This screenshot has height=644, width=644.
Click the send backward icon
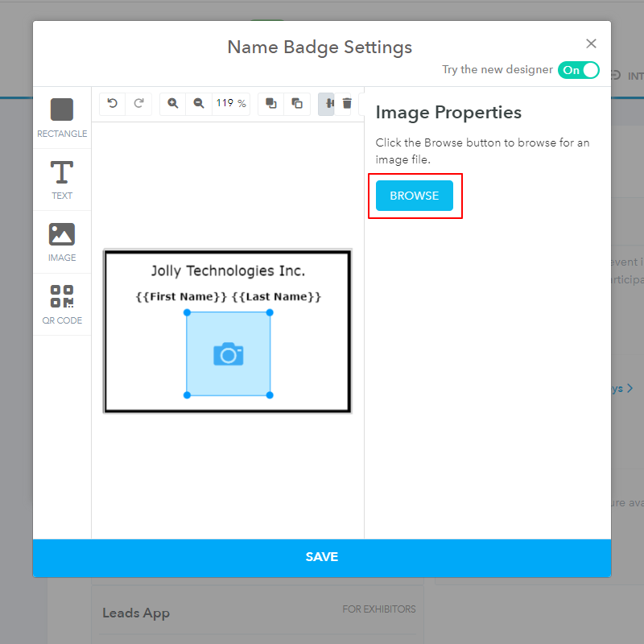pyautogui.click(x=295, y=103)
